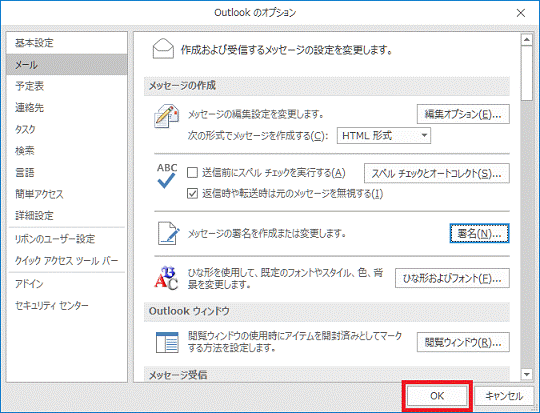
Task: Open ひな形およびフォント(F)... settings
Action: [x=452, y=278]
